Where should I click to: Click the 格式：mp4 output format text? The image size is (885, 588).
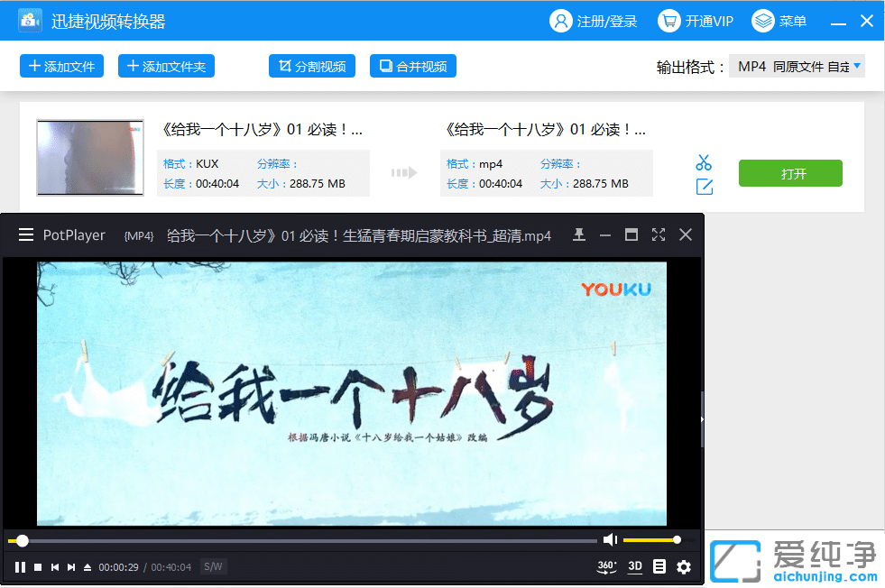[x=475, y=163]
